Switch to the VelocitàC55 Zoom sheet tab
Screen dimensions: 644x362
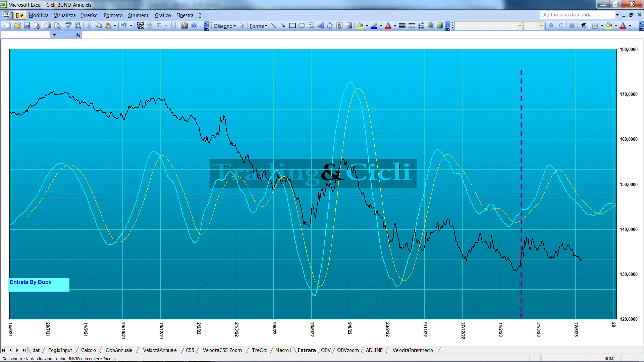pos(222,350)
